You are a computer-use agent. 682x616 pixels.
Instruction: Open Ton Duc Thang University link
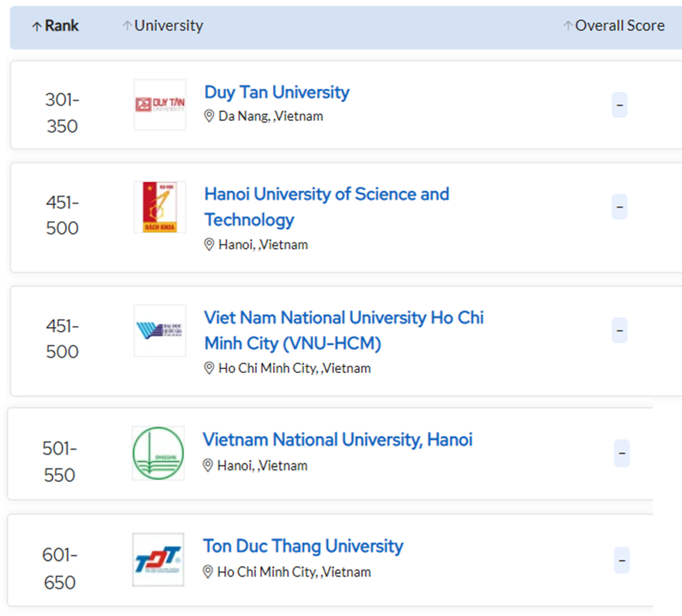click(x=303, y=546)
